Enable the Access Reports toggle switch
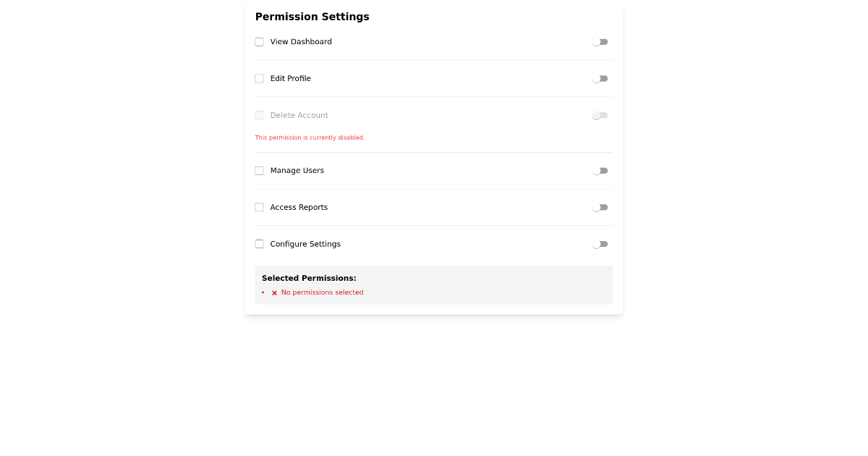868x456 pixels. 600,207
